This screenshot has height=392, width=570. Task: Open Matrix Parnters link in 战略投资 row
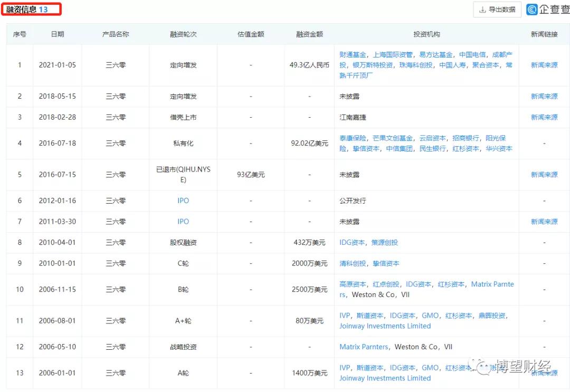364,347
